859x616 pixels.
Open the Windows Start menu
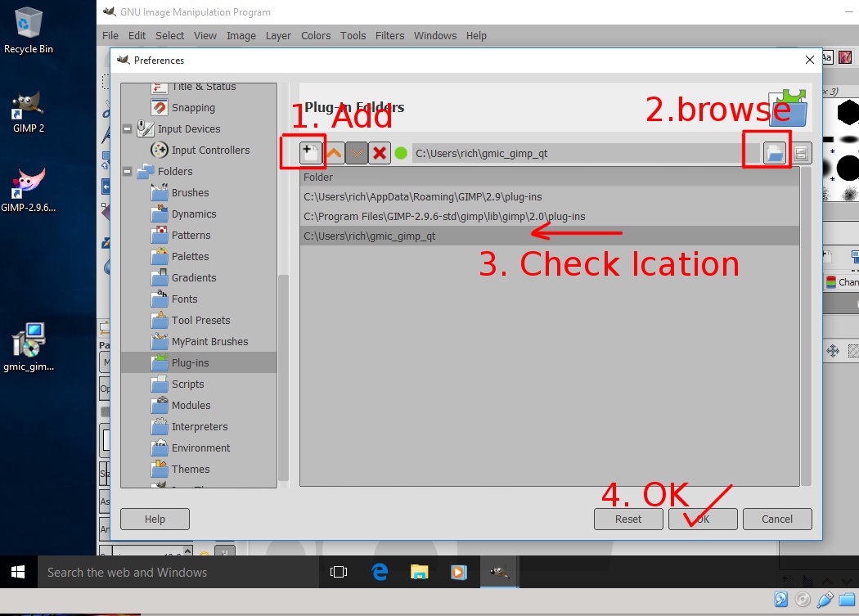[x=18, y=572]
